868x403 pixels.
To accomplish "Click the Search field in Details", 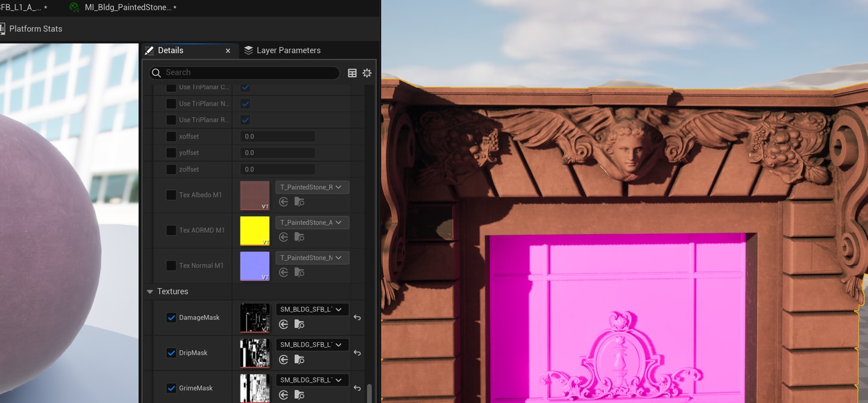I will click(x=244, y=72).
